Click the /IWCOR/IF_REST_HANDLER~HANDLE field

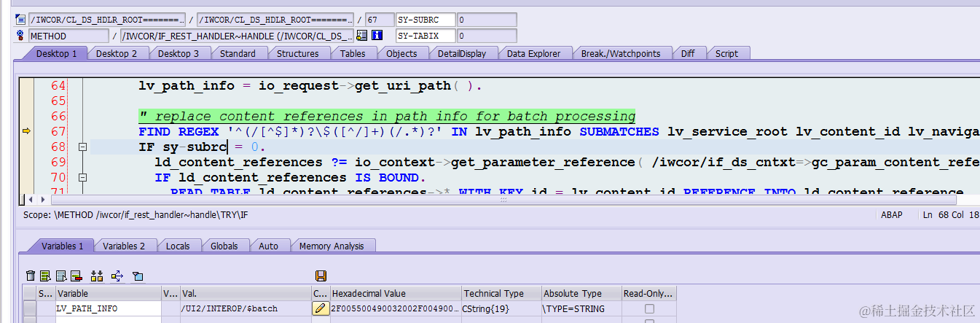pos(237,36)
